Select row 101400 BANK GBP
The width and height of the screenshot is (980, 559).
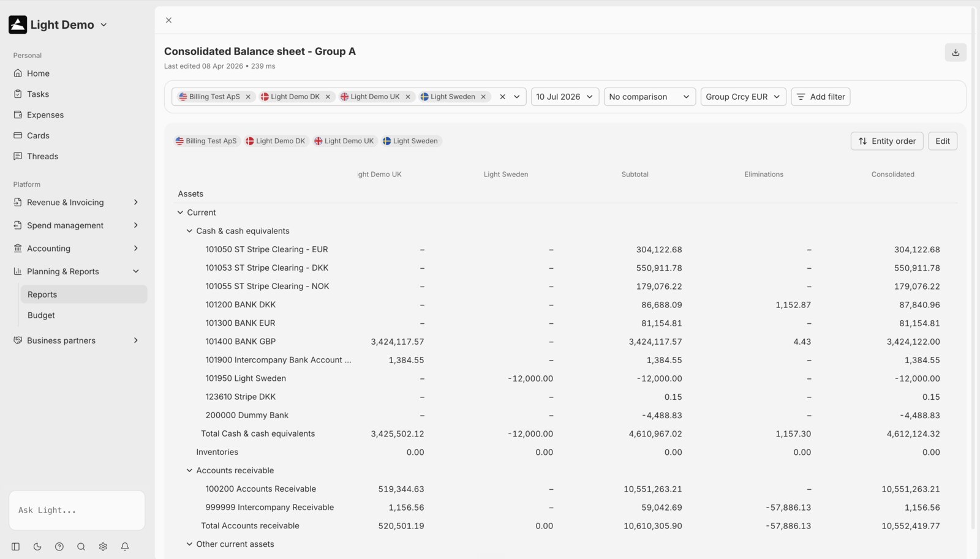(565, 342)
